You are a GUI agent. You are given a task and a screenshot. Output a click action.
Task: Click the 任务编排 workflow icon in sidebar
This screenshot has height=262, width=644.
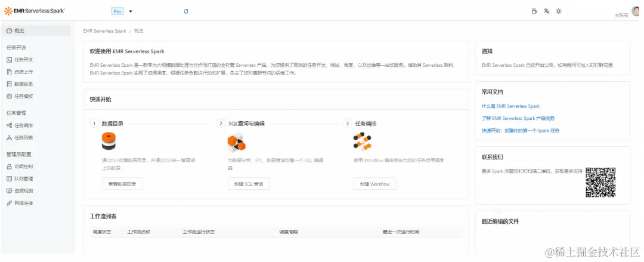coord(9,125)
